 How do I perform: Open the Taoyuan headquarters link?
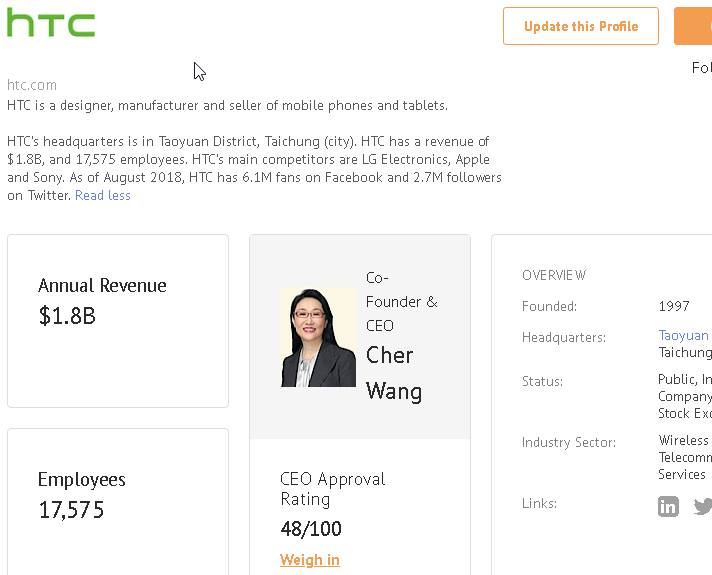pyautogui.click(x=684, y=336)
